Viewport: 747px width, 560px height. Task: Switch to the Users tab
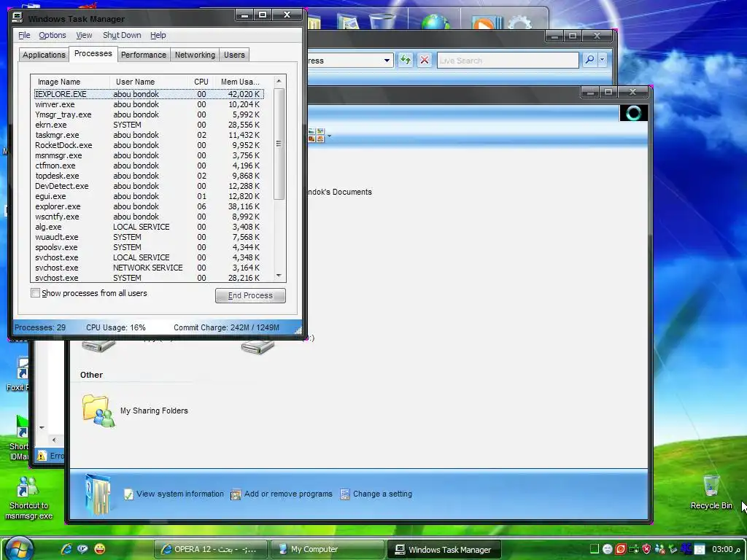234,55
